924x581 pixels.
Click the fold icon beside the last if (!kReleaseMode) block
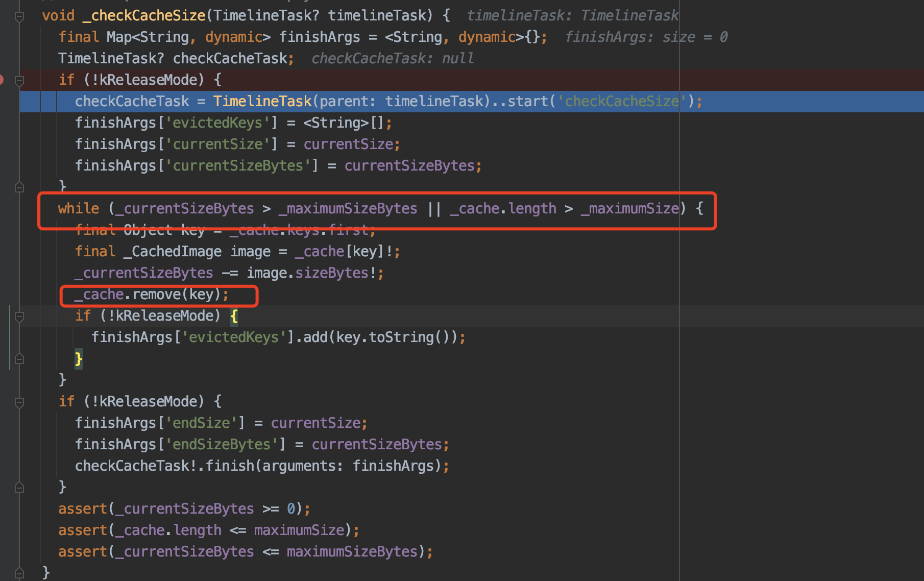coord(19,402)
